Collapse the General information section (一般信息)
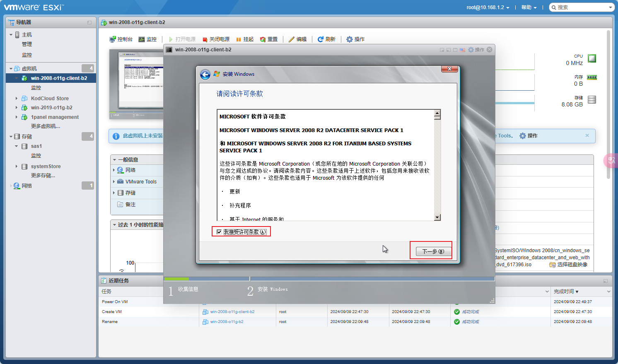 115,160
